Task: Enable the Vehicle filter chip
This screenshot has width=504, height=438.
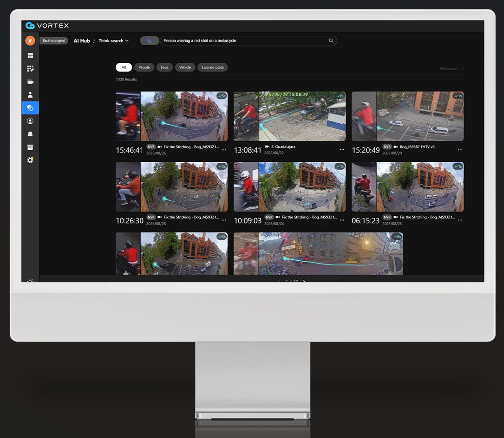Action: (x=185, y=67)
